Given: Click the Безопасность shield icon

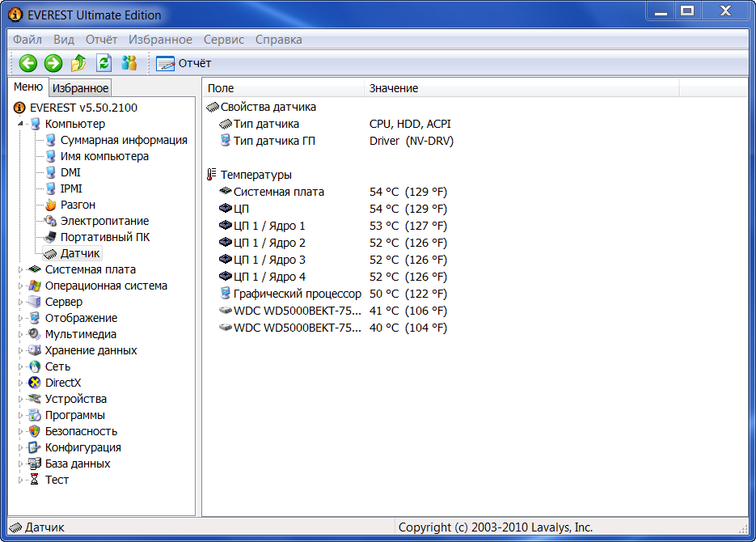Looking at the screenshot, I should coord(35,431).
